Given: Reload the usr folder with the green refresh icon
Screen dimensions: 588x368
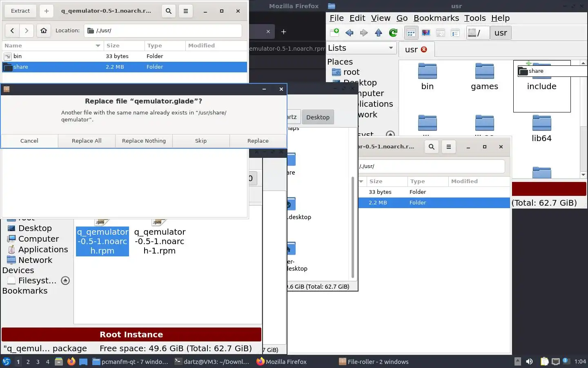Looking at the screenshot, I should click(393, 33).
